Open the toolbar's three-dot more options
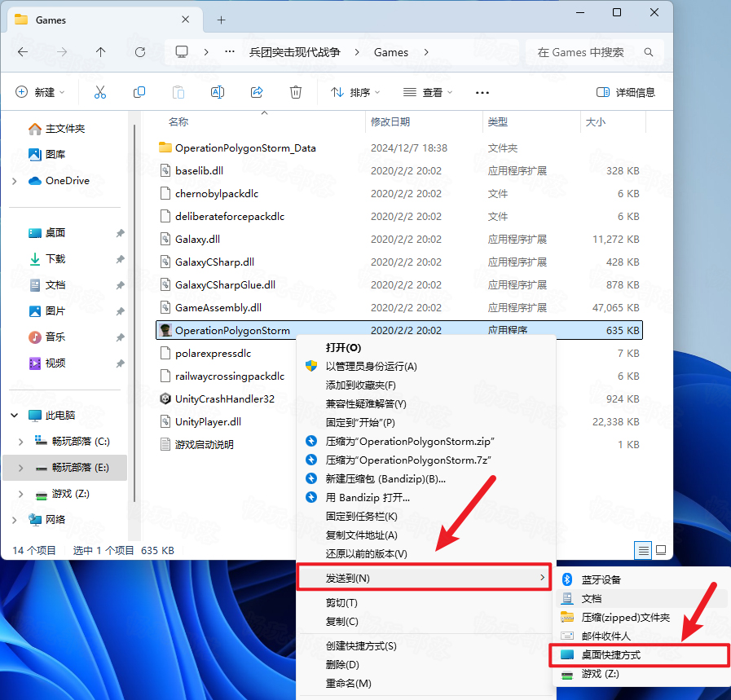Viewport: 731px width, 700px height. click(482, 93)
